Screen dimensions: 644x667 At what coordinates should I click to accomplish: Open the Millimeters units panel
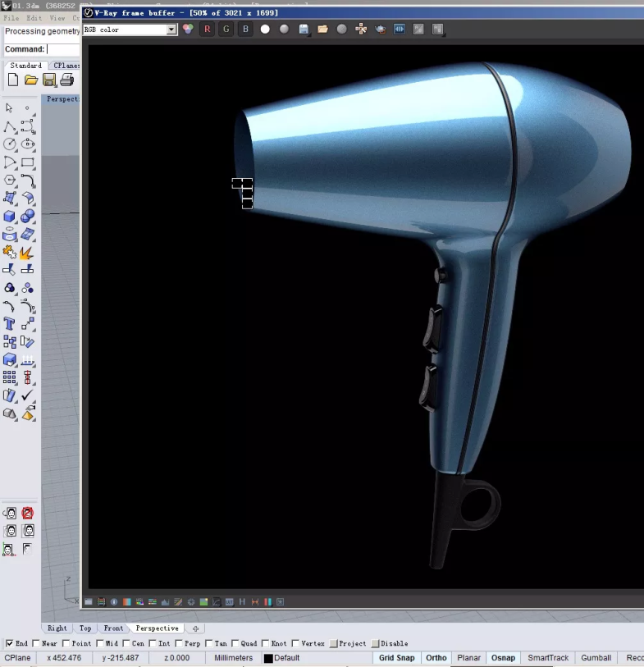pos(234,658)
